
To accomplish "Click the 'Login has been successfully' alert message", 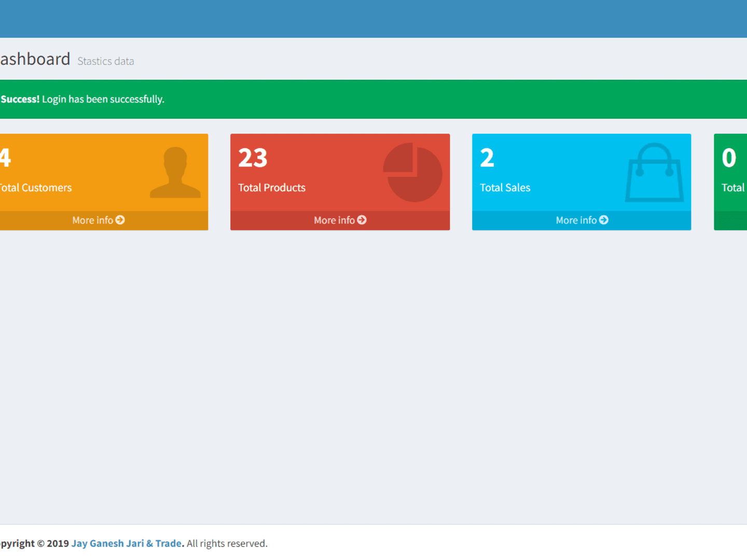I will click(103, 99).
